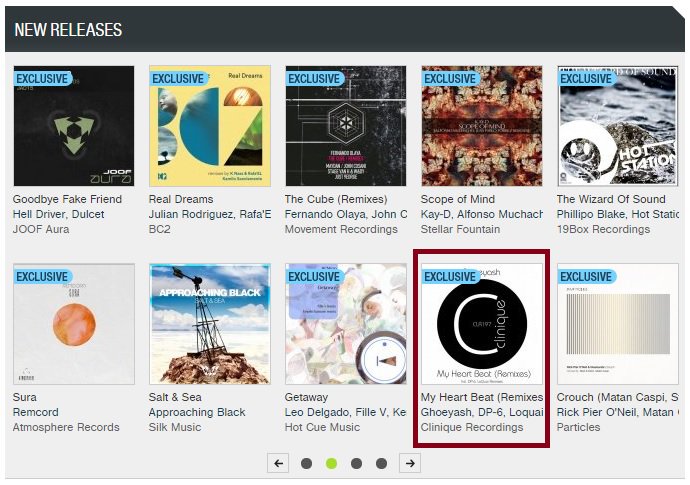The height and width of the screenshot is (485, 690).
Task: Click the Exclusive badge on Getaway
Action: 315,277
